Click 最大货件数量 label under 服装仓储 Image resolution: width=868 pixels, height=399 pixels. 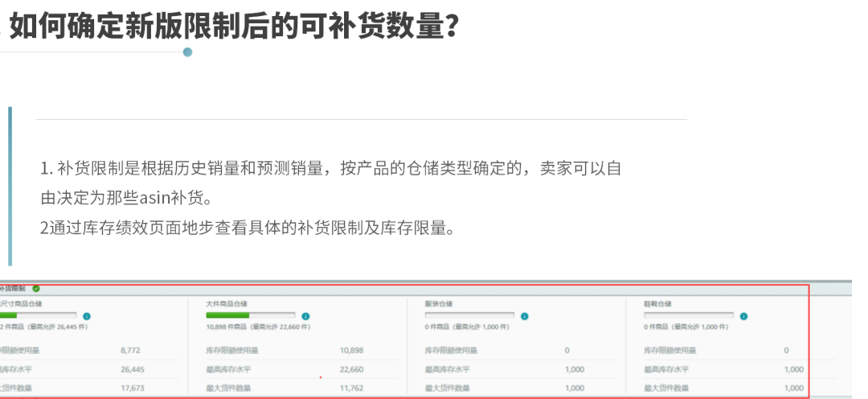tap(447, 389)
